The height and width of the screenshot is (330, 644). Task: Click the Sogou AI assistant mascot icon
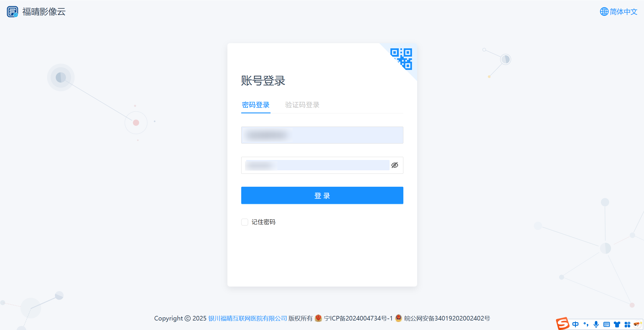point(637,324)
